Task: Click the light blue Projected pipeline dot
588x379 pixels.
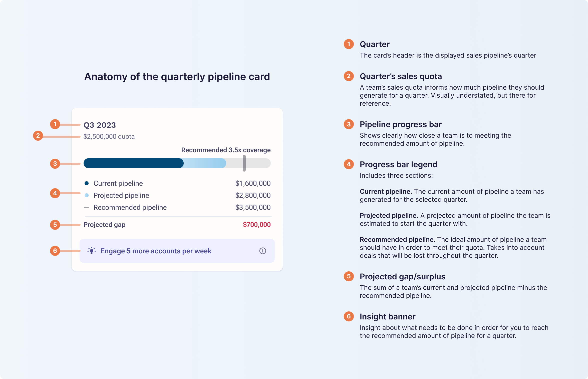Action: (x=87, y=195)
